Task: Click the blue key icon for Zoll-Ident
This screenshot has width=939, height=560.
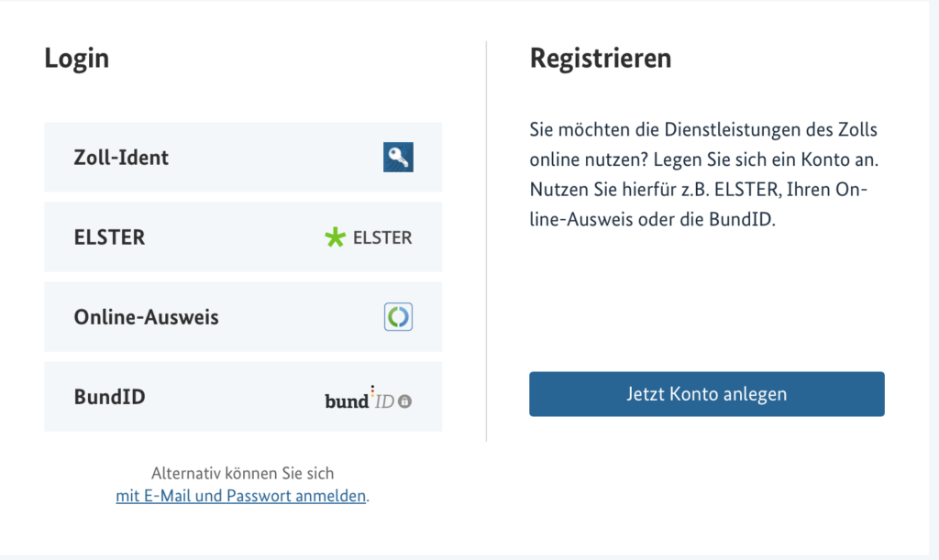Action: coord(398,157)
